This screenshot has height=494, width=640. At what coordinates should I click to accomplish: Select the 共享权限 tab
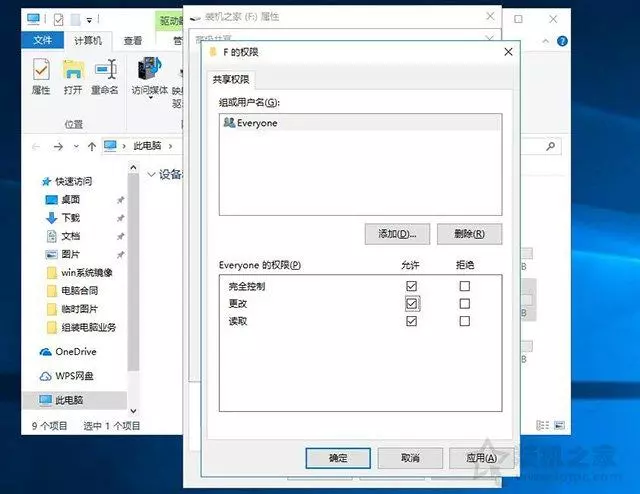pos(231,79)
